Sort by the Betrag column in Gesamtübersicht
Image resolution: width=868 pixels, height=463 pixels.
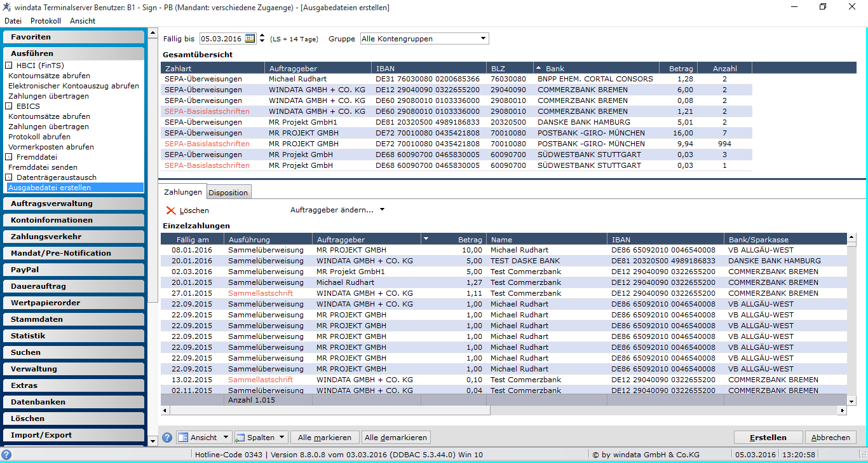point(679,68)
